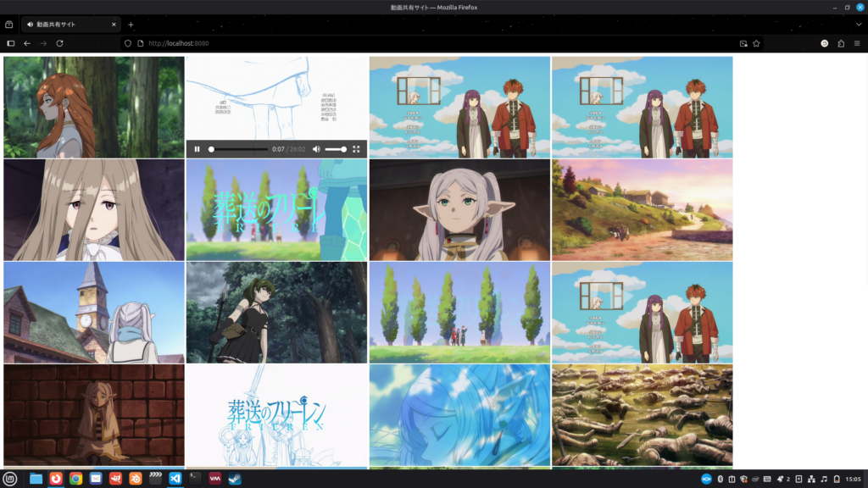Toggle the Firefox sidebar
Image resolution: width=868 pixels, height=488 pixels.
click(x=11, y=43)
